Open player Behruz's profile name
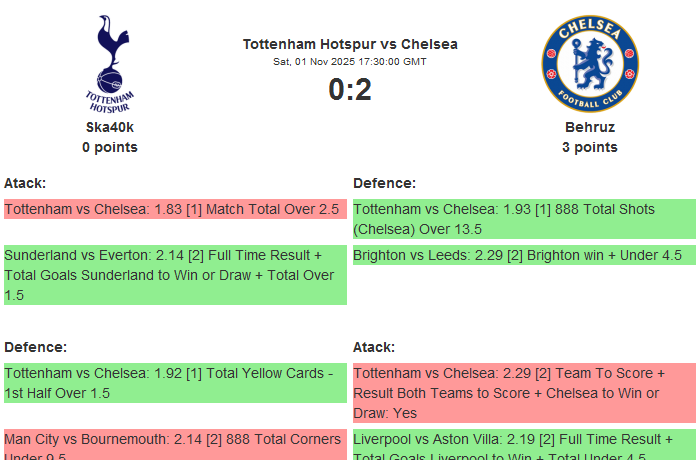This screenshot has height=460, width=700. tap(589, 127)
